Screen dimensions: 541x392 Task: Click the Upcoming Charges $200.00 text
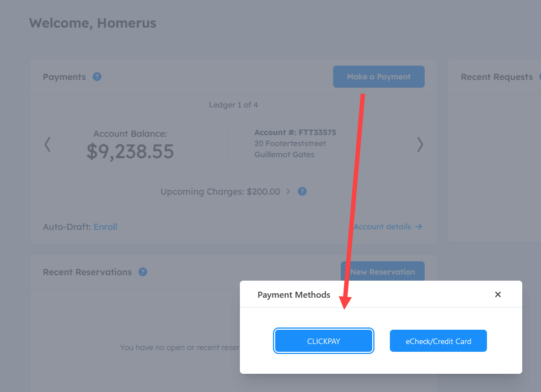coord(220,191)
